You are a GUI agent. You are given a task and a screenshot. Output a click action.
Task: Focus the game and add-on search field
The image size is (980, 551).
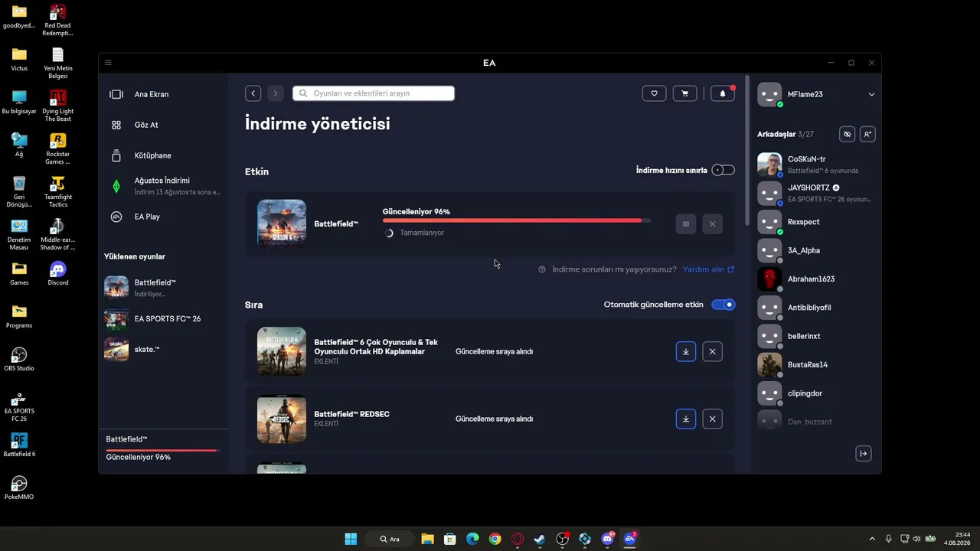pyautogui.click(x=374, y=93)
